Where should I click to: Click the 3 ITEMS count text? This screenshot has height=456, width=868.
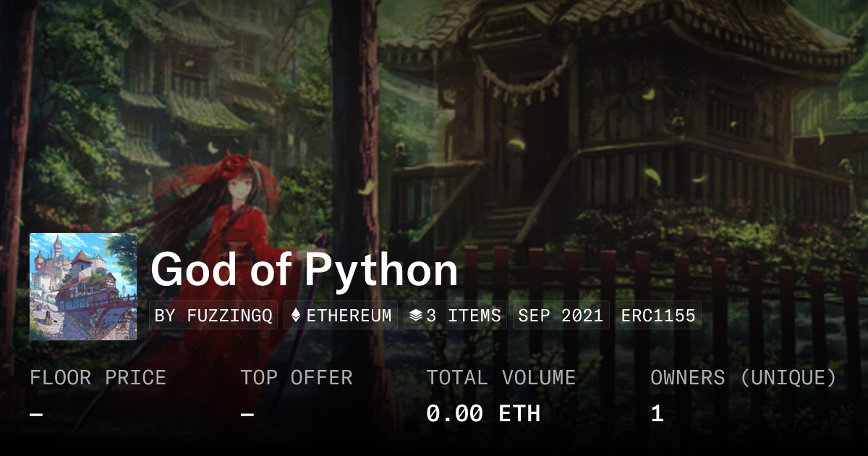[463, 316]
